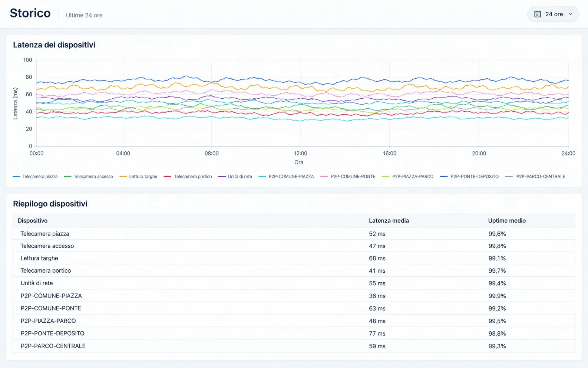
Task: Click the 63 ms latency value
Action: click(x=377, y=309)
